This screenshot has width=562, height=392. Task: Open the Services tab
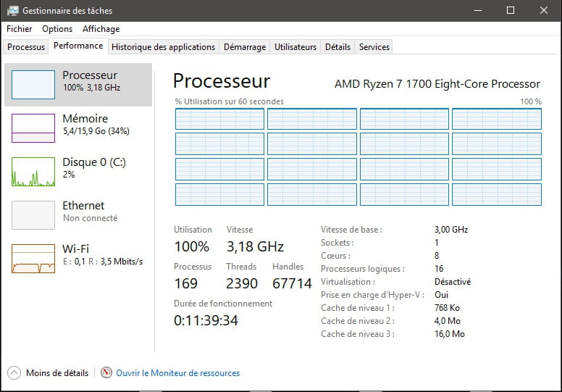click(374, 47)
